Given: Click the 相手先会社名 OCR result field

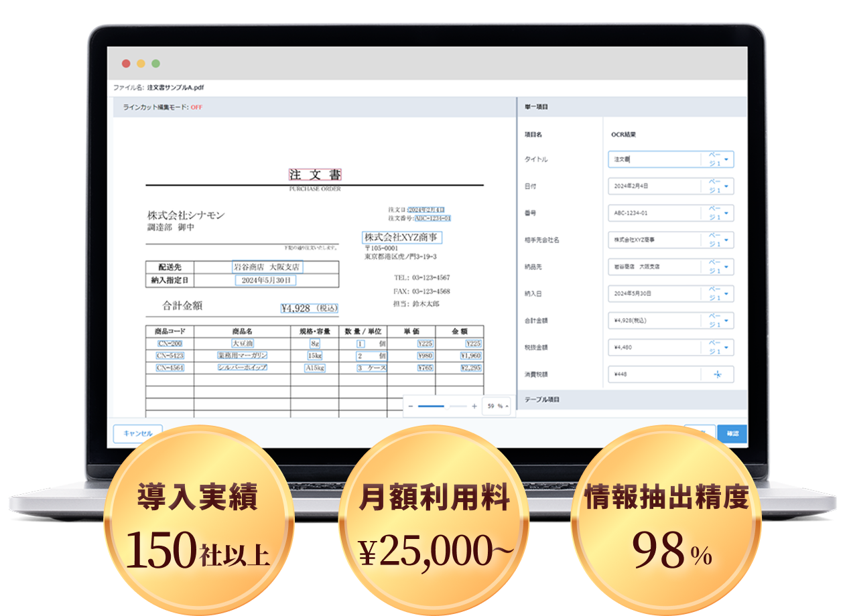Looking at the screenshot, I should [x=653, y=240].
